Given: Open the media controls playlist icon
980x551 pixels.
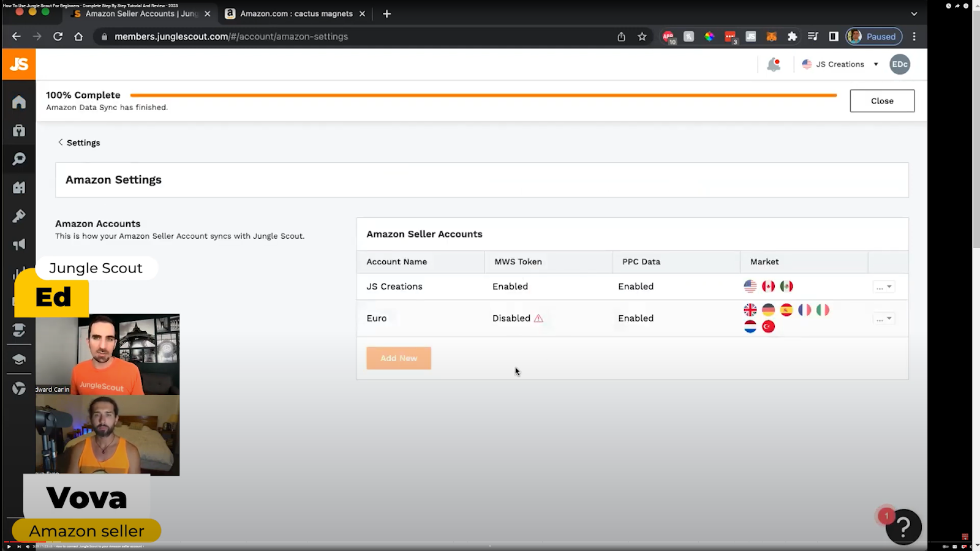Looking at the screenshot, I should 813,37.
